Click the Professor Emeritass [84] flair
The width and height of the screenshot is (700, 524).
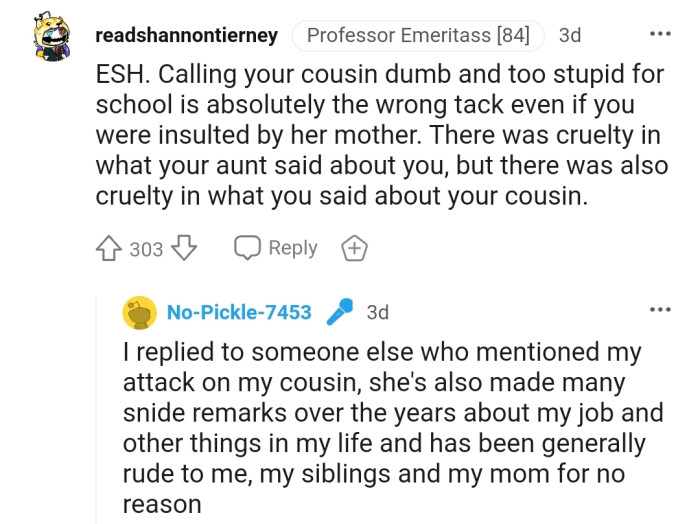tap(418, 36)
